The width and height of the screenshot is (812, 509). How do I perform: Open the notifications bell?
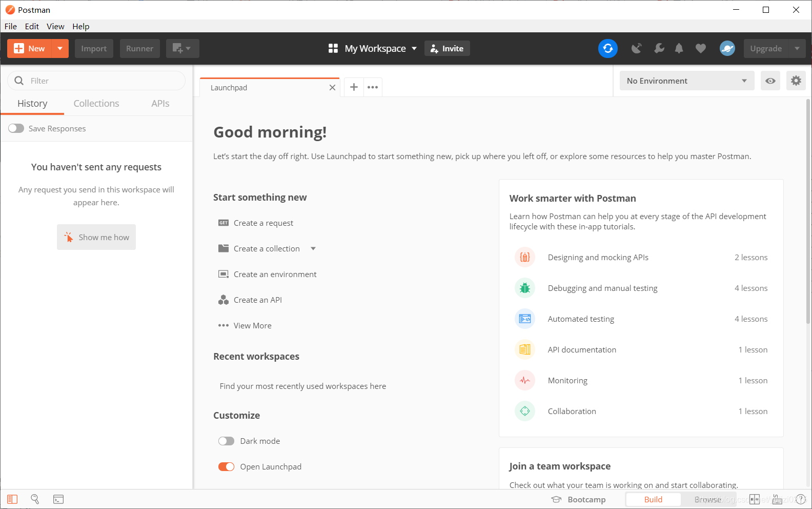[679, 48]
